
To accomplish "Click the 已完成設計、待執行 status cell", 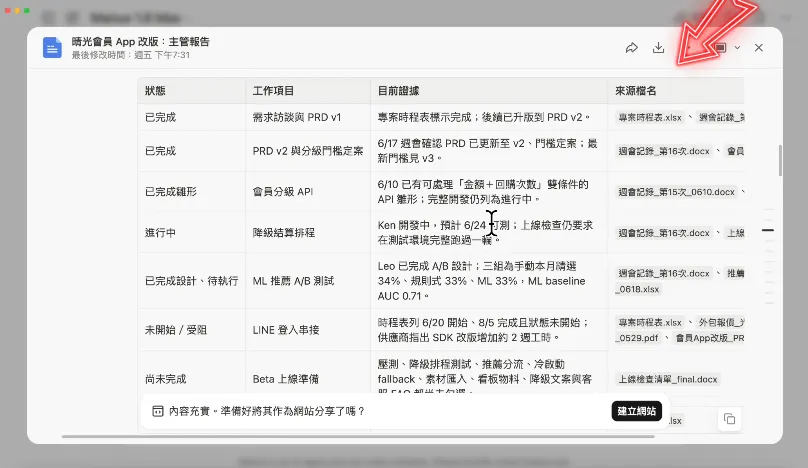I will point(191,281).
